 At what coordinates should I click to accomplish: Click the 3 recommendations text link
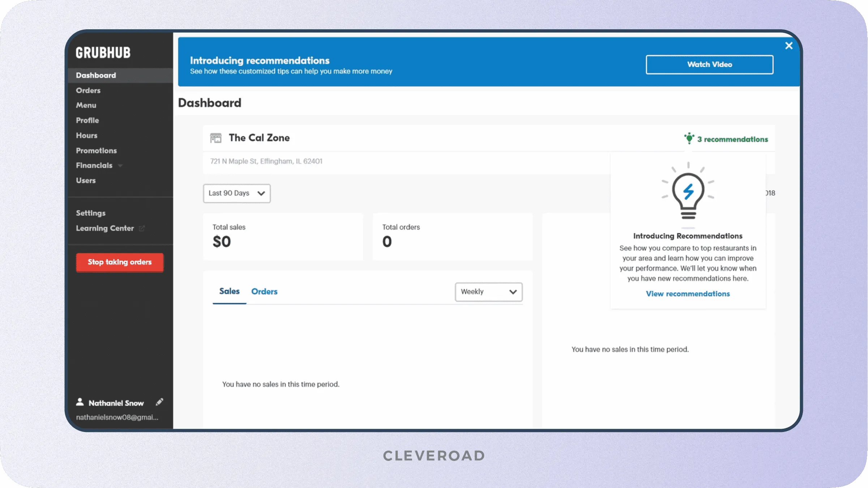732,139
